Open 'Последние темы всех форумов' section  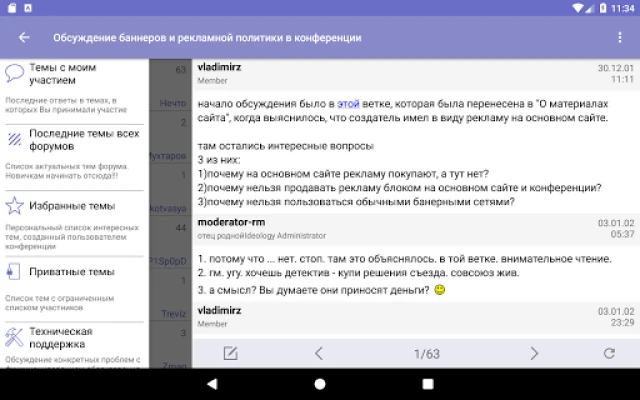[x=83, y=139]
